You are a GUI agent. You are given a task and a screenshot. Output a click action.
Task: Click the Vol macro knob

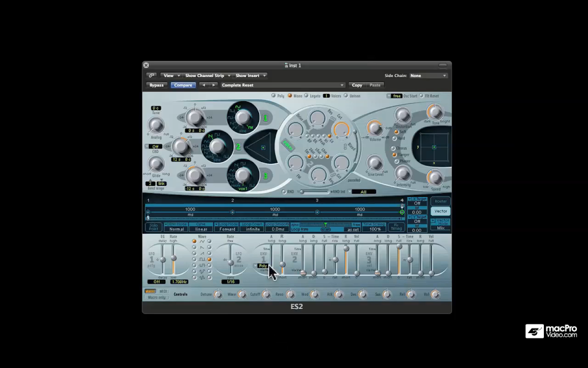(435, 294)
